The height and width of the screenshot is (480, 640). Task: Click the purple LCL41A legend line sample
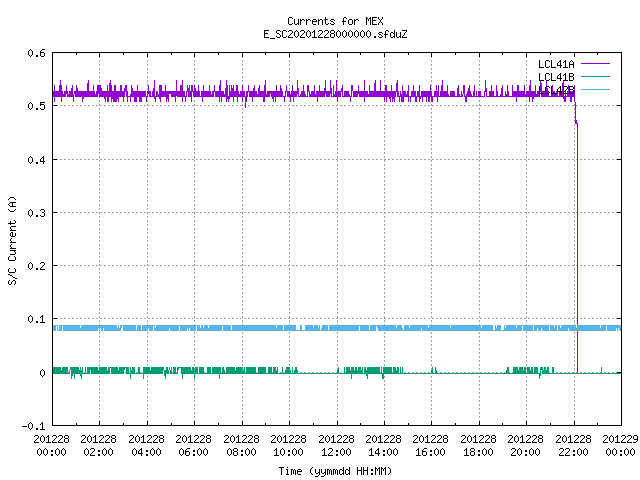(x=595, y=64)
